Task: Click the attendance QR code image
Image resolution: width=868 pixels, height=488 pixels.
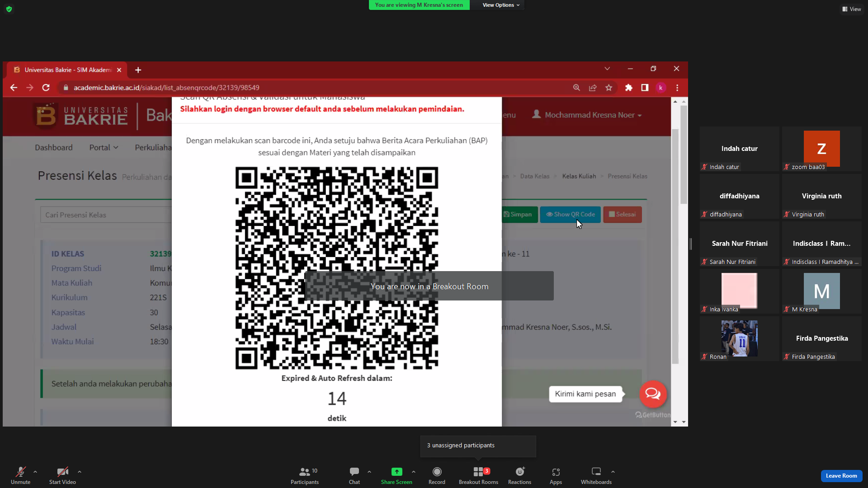Action: pos(337,268)
